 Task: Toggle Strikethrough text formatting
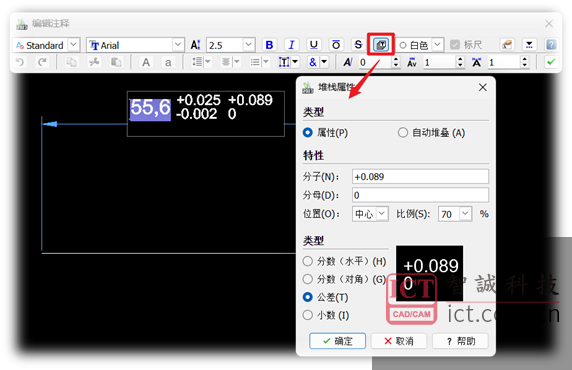pos(358,45)
